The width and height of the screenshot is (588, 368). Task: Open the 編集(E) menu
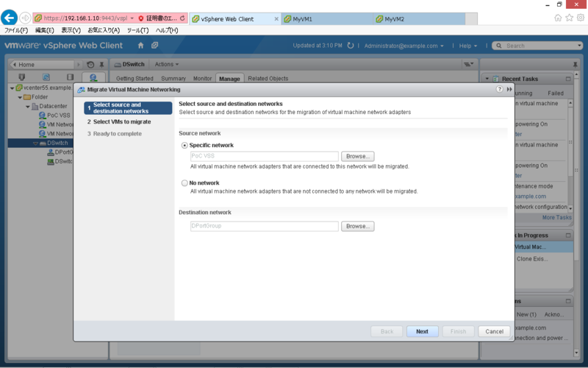pos(44,30)
